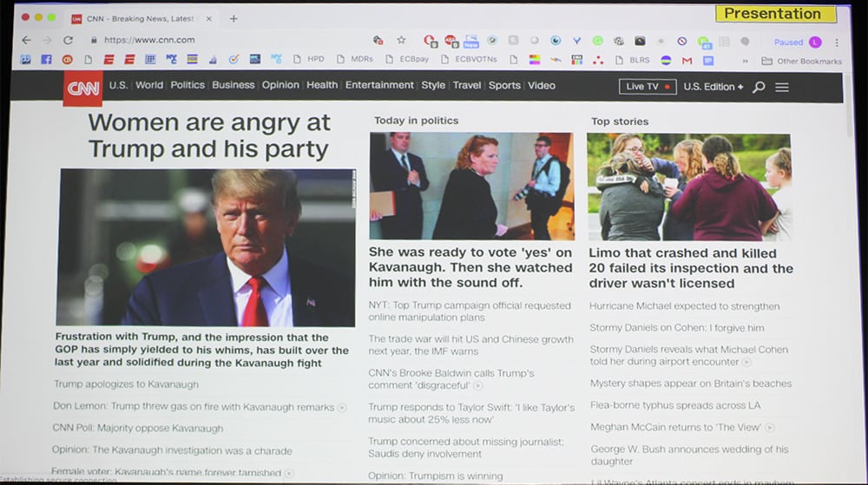
Task: Open the Gmail bookmark icon
Action: point(687,61)
